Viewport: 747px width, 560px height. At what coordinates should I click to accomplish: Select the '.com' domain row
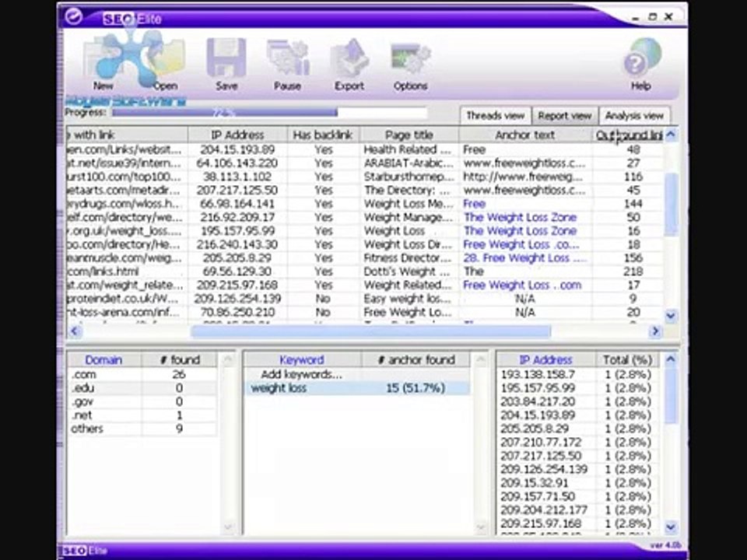[x=142, y=374]
